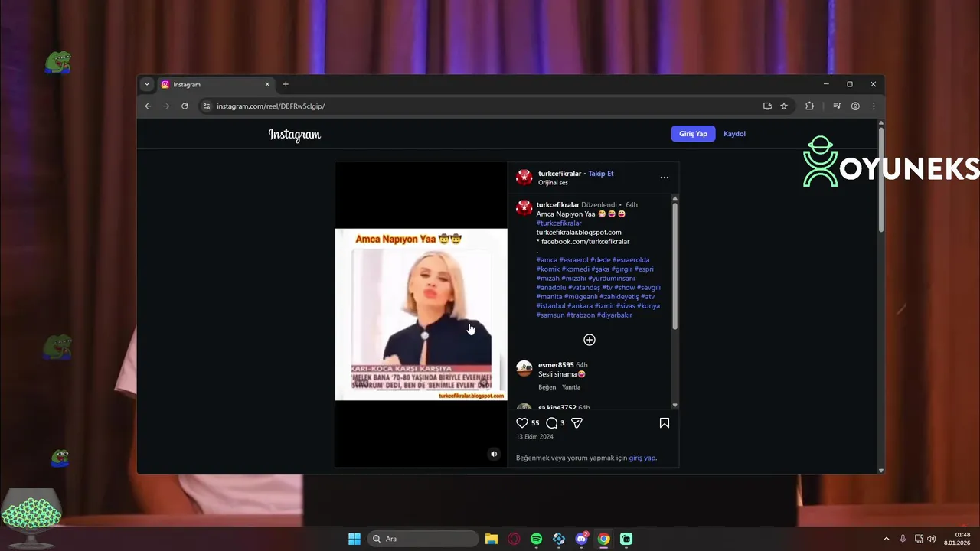Reload the page in Chrome
Viewport: 980px width, 551px height.
pyautogui.click(x=185, y=106)
